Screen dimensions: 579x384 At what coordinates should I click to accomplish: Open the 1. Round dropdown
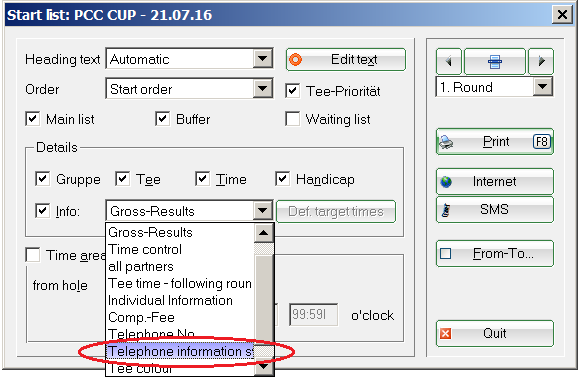tap(542, 87)
